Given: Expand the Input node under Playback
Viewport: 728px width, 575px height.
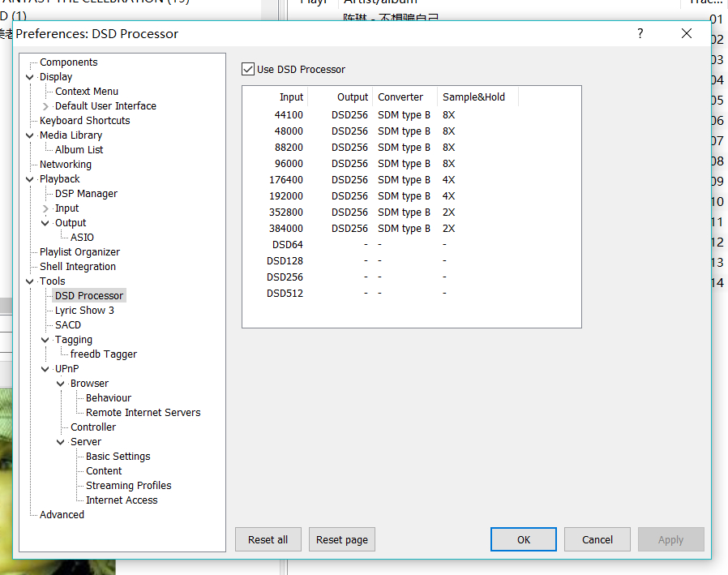Looking at the screenshot, I should click(x=45, y=208).
